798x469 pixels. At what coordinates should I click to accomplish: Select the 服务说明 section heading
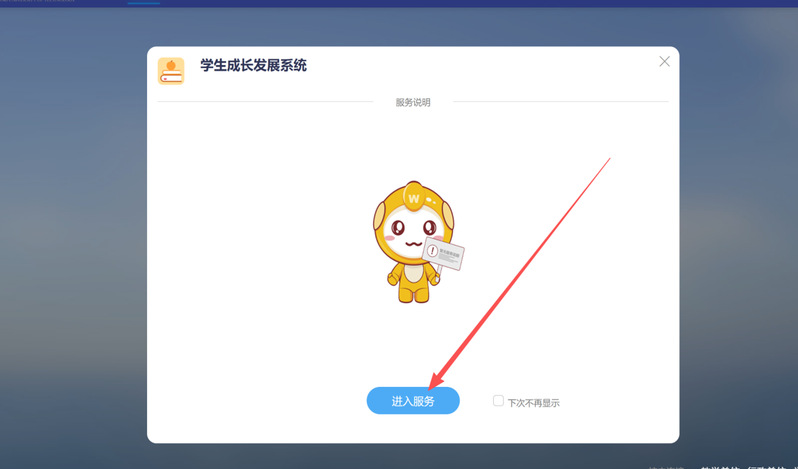(x=413, y=102)
